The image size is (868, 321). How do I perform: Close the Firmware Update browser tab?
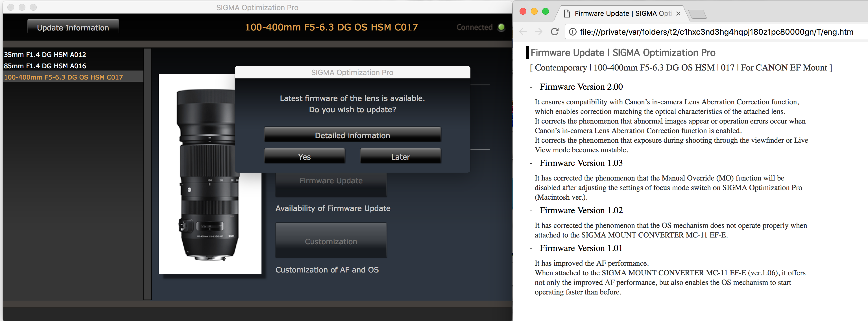tap(678, 14)
